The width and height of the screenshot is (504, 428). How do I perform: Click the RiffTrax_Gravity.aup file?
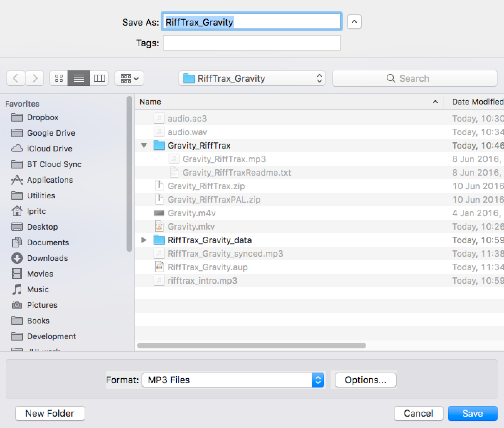coord(320,267)
